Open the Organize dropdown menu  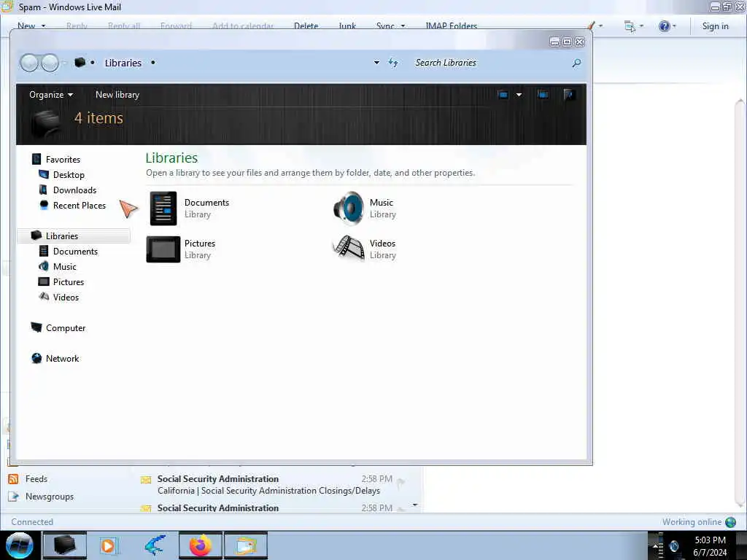click(51, 95)
